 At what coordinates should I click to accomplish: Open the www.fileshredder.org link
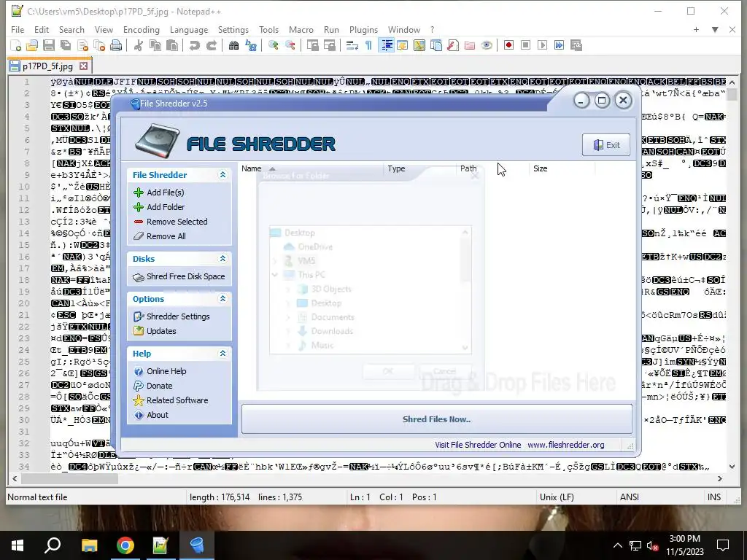click(566, 445)
